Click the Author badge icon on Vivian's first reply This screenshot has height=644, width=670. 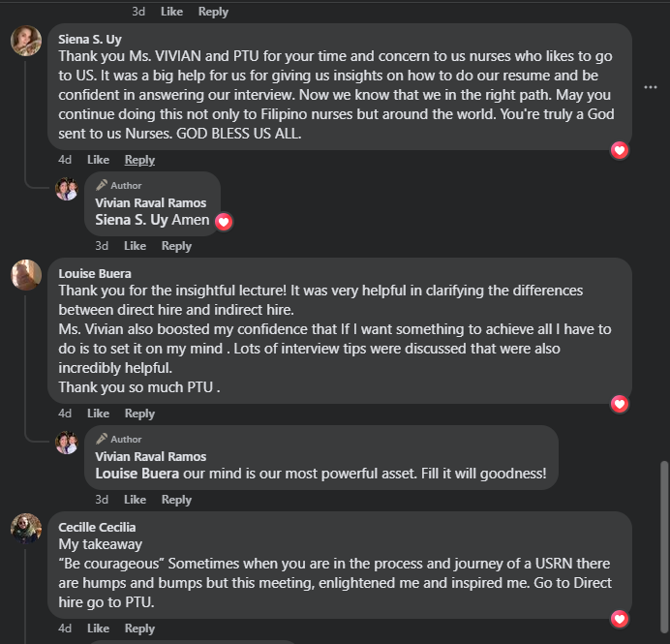coord(102,185)
